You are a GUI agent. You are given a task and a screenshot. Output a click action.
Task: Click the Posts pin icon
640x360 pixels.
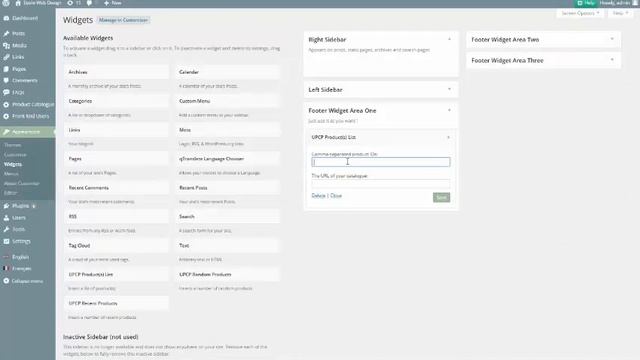(x=6, y=33)
